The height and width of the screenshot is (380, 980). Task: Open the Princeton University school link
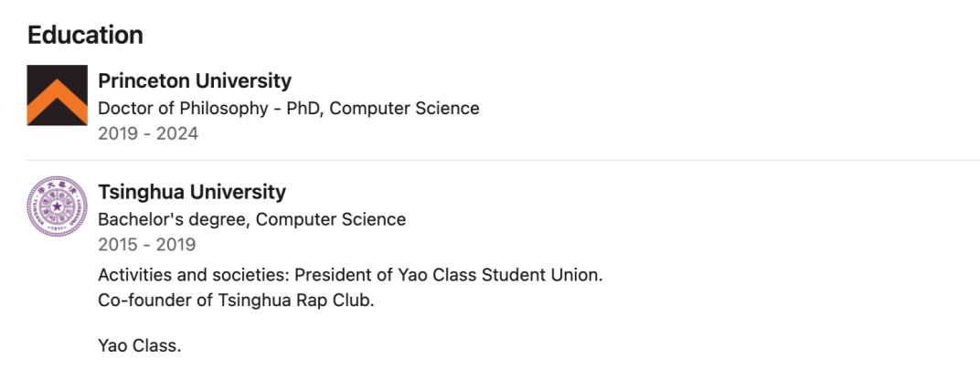point(194,80)
